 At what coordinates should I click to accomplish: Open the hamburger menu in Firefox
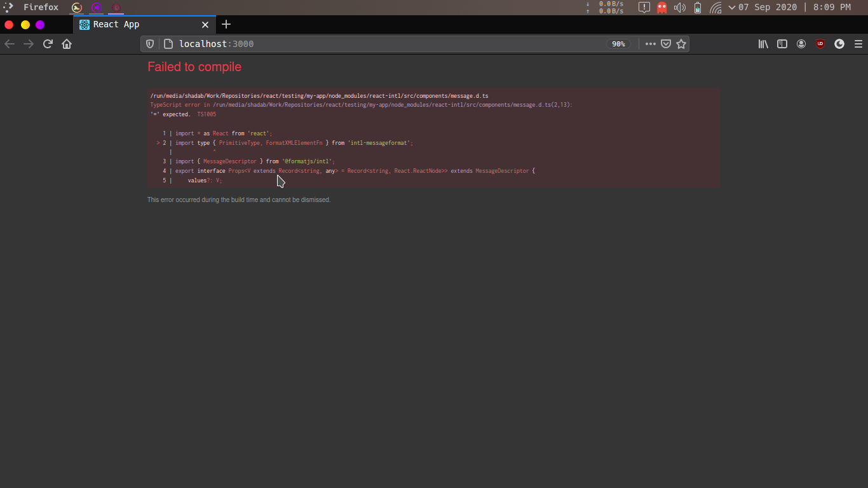click(x=858, y=44)
